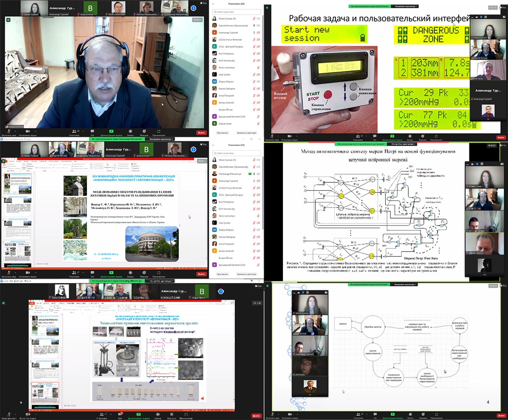The height and width of the screenshot is (420, 508).
Task: Click Пригласить button in Участники (27) panel
Action: pos(222,274)
